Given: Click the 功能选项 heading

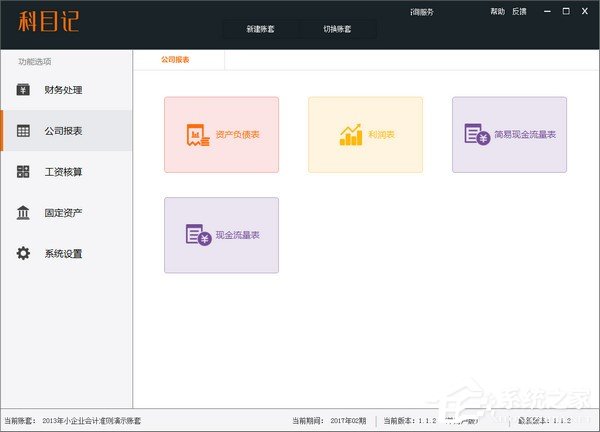Looking at the screenshot, I should (35, 62).
